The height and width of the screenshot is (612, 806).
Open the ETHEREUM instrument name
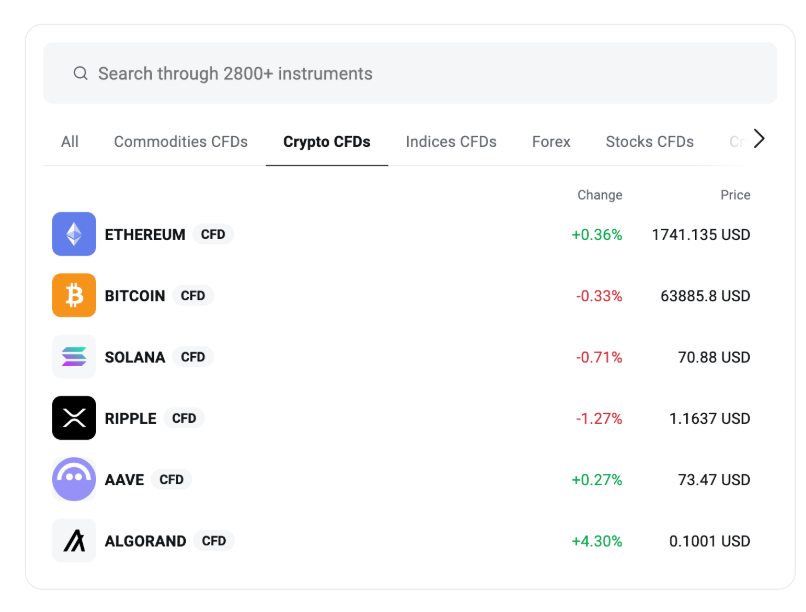145,234
